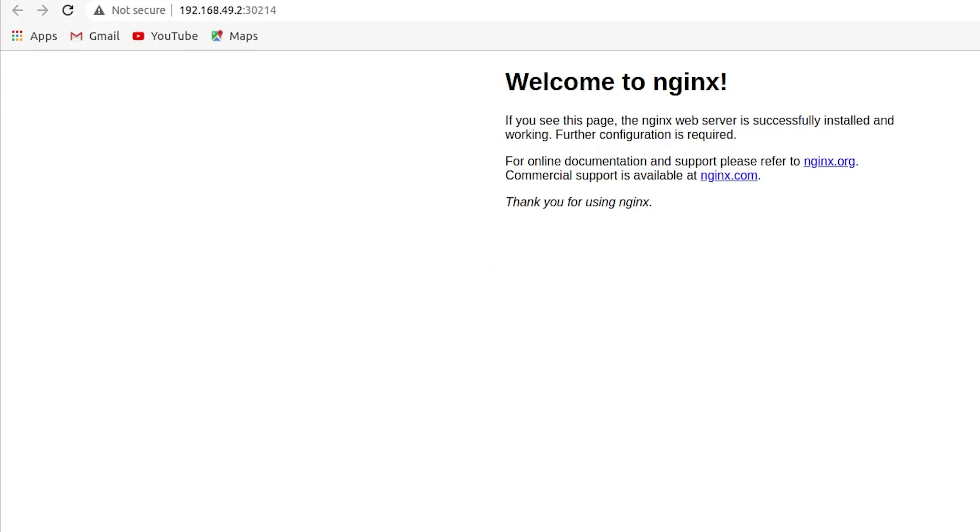Screen dimensions: 980x532
Task: Click the Not secure warning triangle
Action: pyautogui.click(x=99, y=10)
